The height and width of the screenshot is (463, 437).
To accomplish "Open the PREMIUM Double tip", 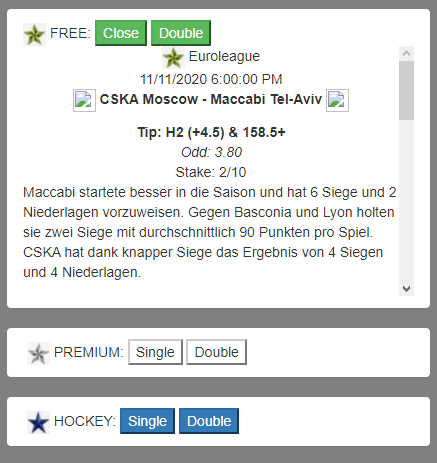I will (216, 352).
